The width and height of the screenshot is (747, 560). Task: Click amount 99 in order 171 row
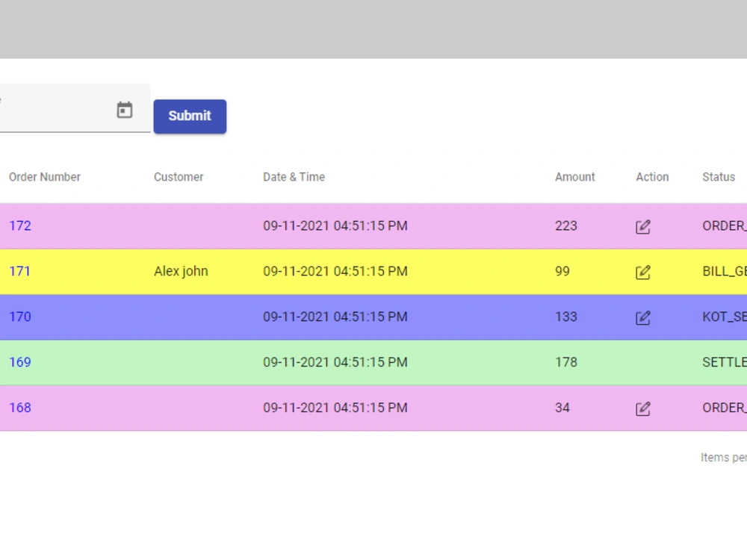coord(562,272)
